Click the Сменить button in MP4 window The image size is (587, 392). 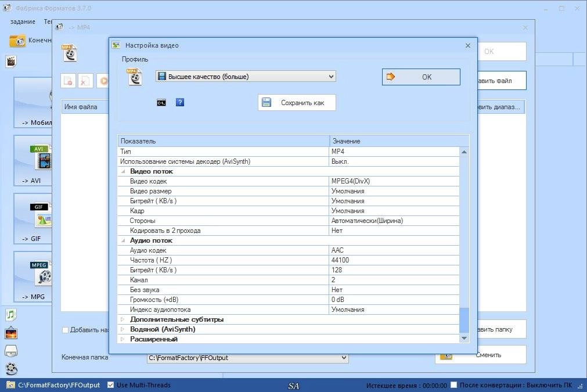481,355
